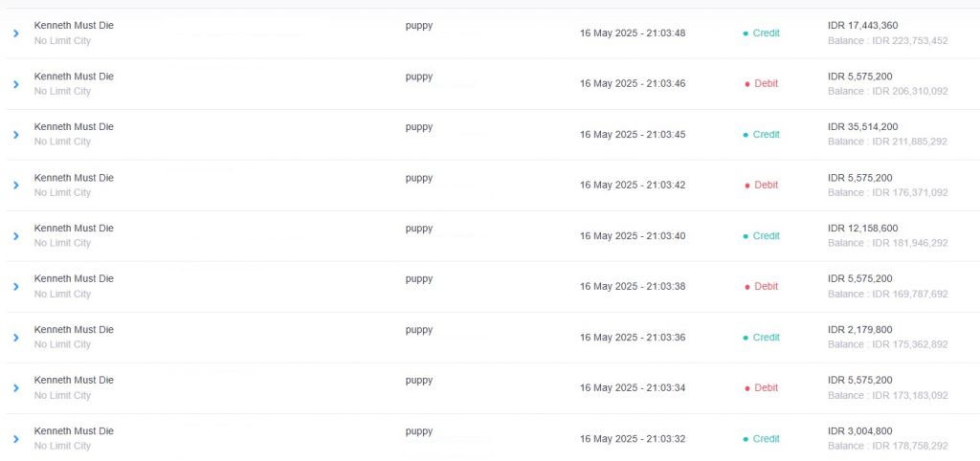
Task: Click Debit status at 21:03:46
Action: (761, 84)
